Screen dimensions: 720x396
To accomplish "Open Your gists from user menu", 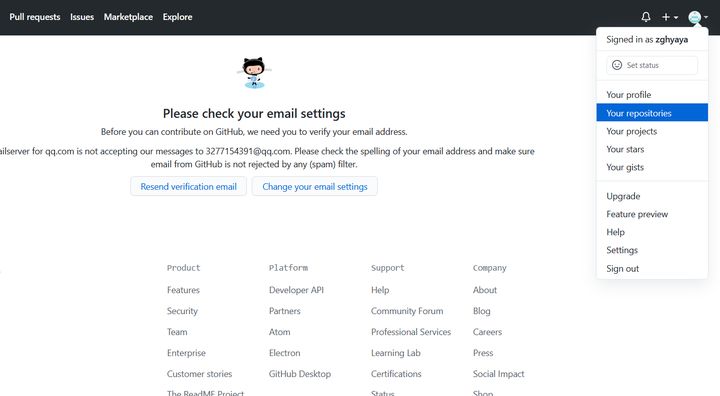I will tap(652, 167).
